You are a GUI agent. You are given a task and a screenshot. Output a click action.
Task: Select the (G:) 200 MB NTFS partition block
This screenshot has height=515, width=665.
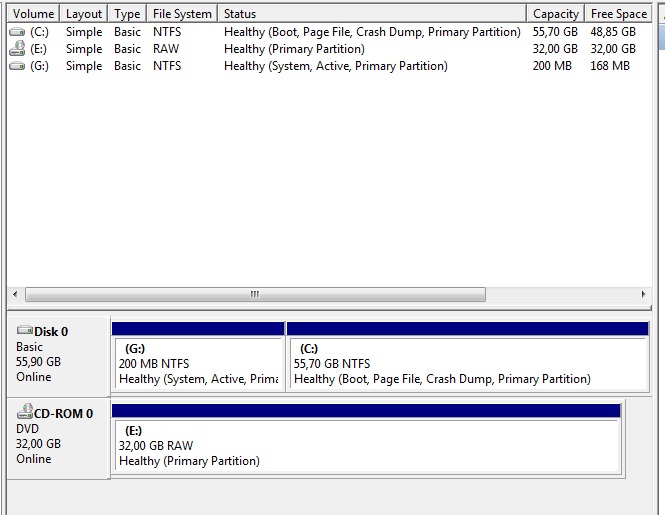tap(198, 357)
